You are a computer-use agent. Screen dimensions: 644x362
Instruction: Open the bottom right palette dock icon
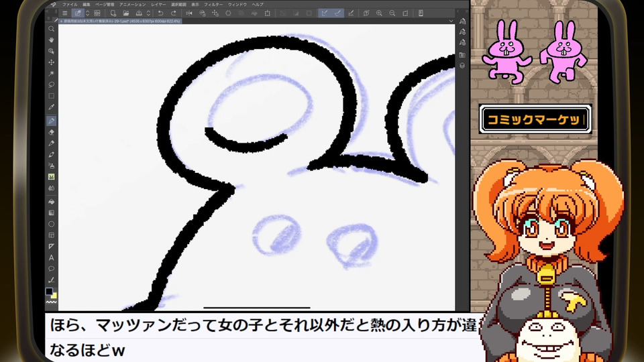[x=462, y=66]
